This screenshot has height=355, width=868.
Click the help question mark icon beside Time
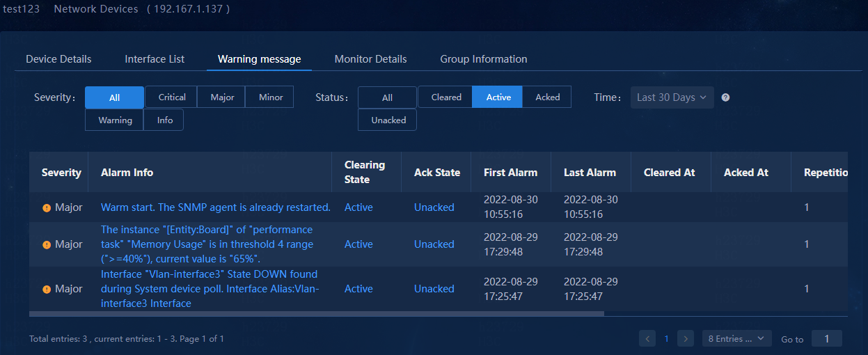click(x=725, y=97)
